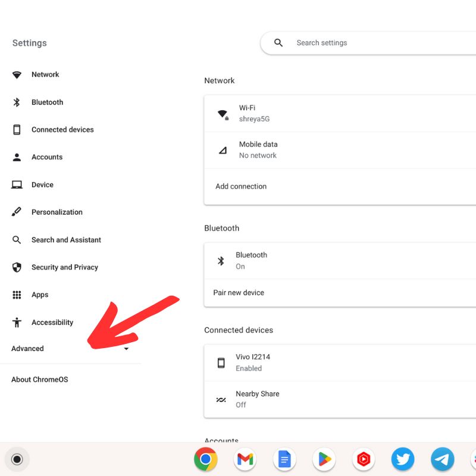Click the Network section heading
This screenshot has height=476, width=476.
click(219, 81)
